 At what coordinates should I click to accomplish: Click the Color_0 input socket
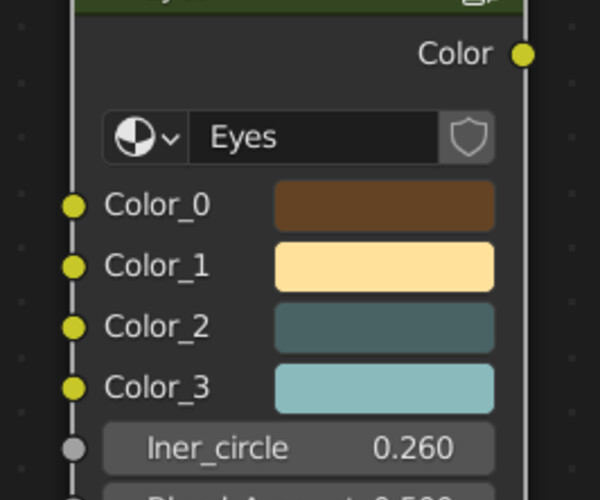74,206
